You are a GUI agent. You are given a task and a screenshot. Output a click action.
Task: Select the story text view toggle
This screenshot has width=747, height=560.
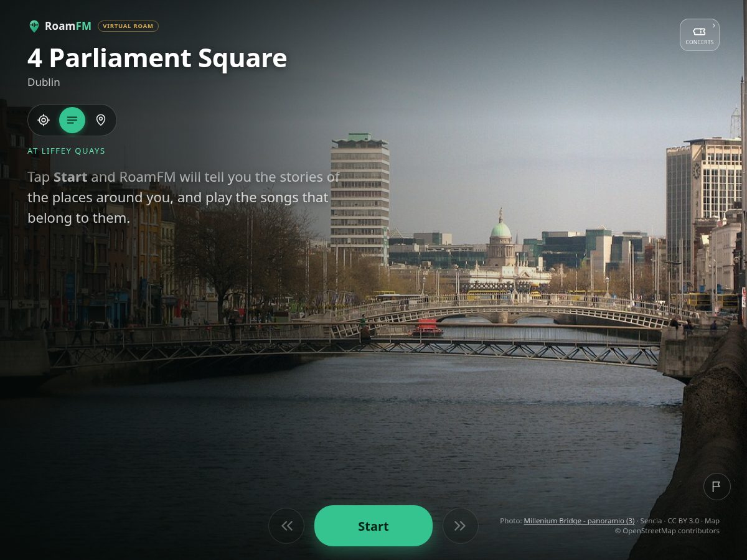[72, 120]
